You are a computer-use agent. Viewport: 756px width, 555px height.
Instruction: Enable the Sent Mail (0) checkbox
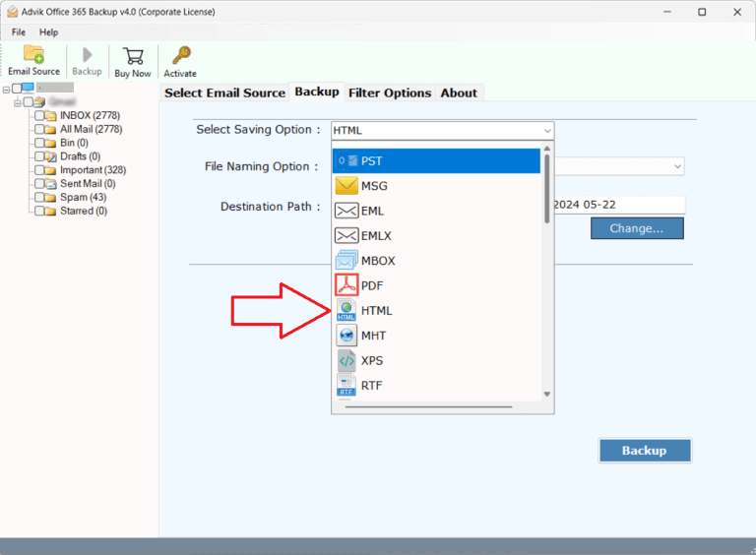click(39, 184)
